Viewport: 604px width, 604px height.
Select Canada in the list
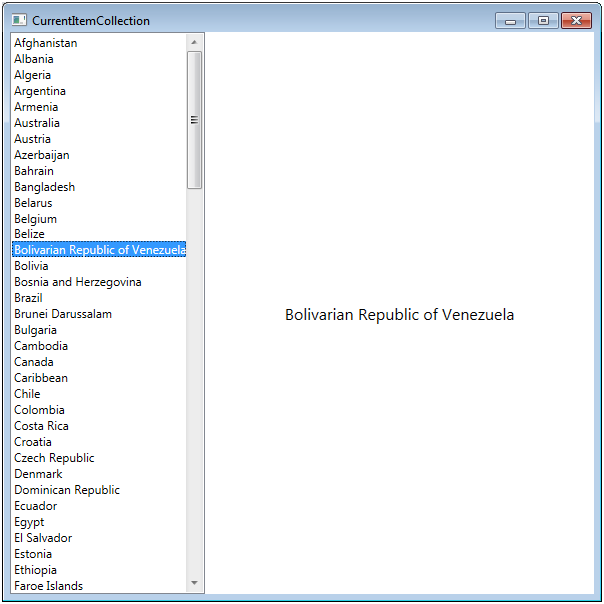pos(99,362)
